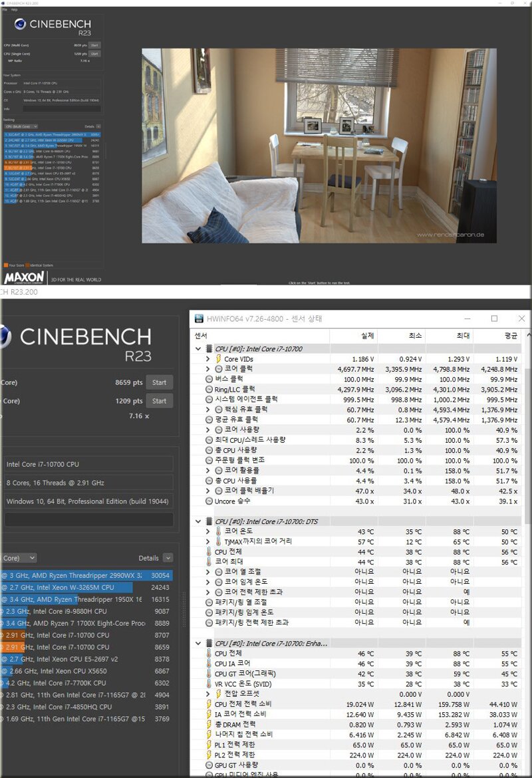Expand the 코어 사용량 row
The width and height of the screenshot is (532, 778).
point(208,430)
